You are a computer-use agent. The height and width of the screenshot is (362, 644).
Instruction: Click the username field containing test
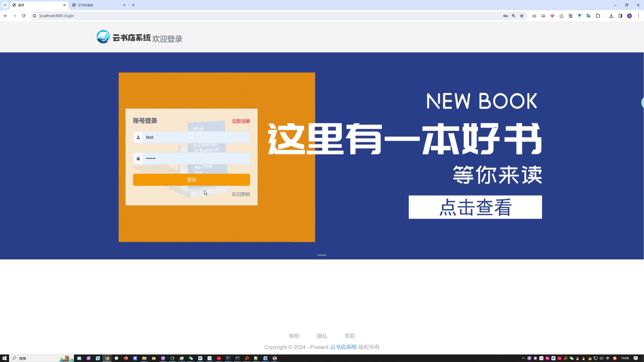click(x=196, y=137)
